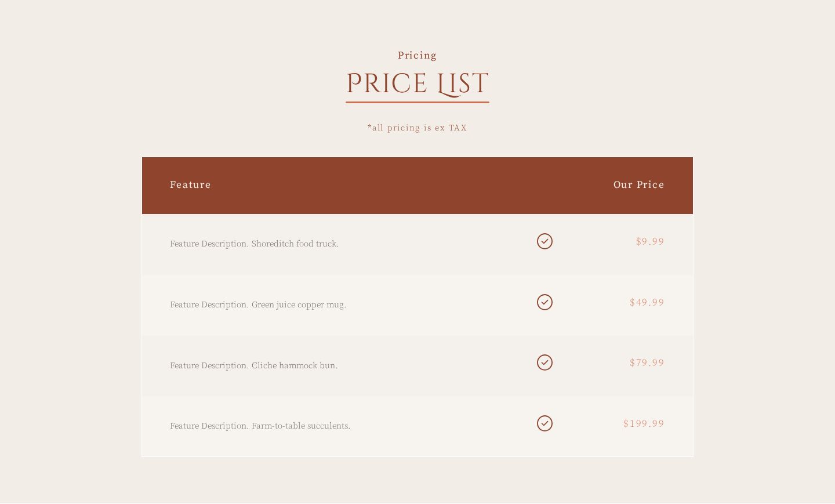Click the brown table header bar
835x504 pixels.
tap(418, 186)
